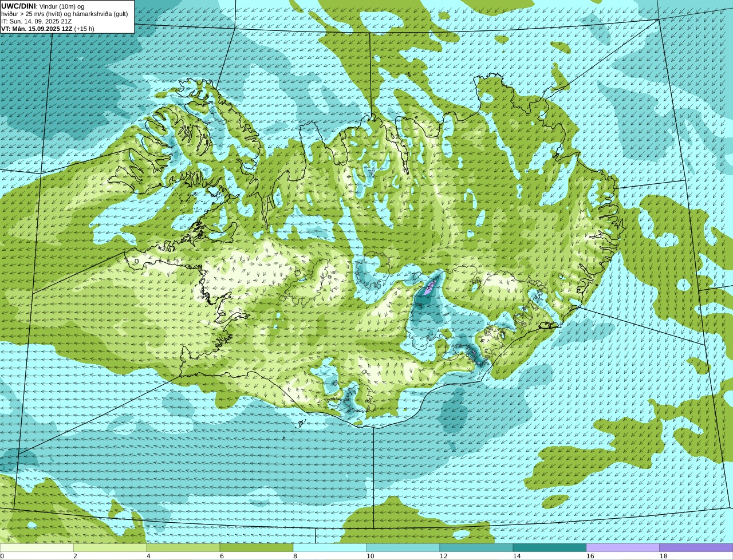Click the 'hviður > 25 m/s (hvítt)' description line

(64, 14)
